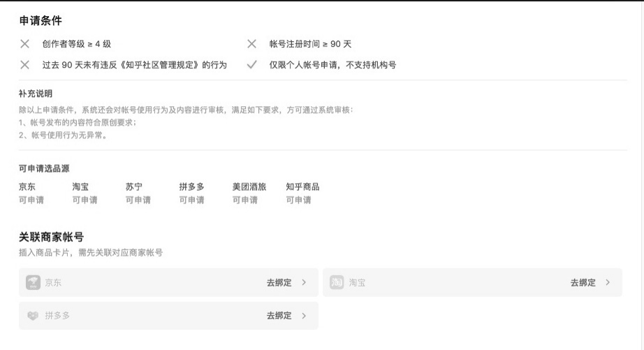Open the 淘宝 binding row chevron
The height and width of the screenshot is (350, 644).
pos(608,283)
